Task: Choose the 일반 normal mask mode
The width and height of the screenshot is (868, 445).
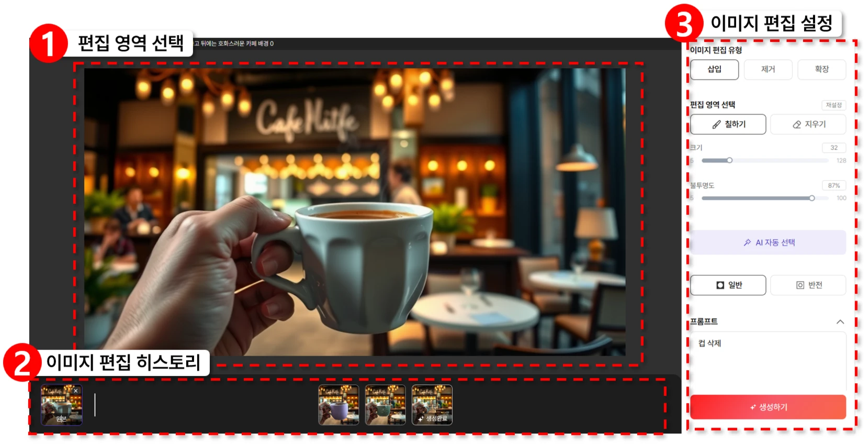Action: [x=728, y=285]
